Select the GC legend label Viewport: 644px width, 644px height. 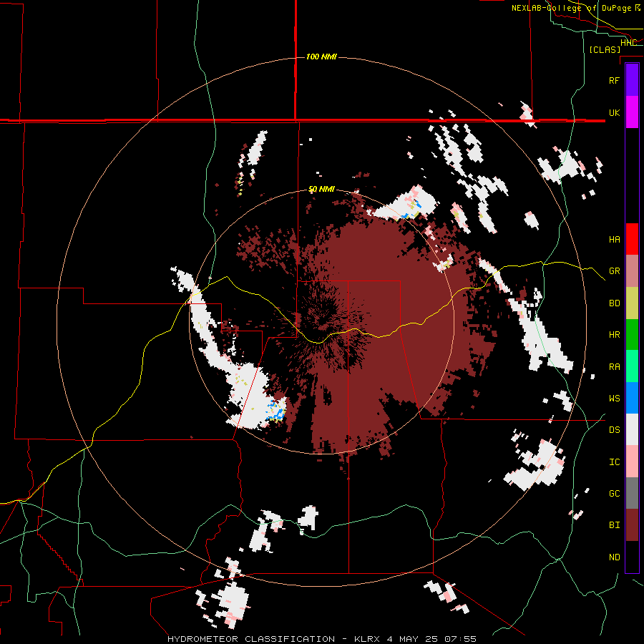(x=614, y=494)
